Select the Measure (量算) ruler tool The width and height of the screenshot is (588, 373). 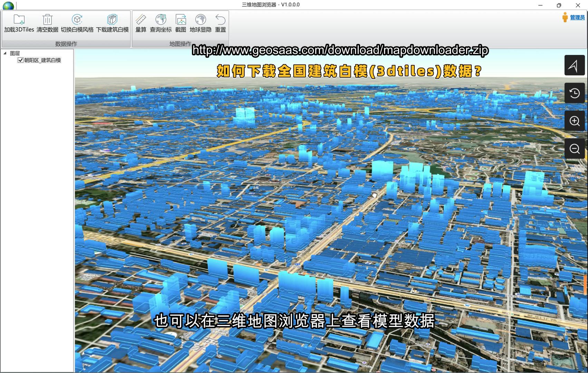click(x=141, y=20)
